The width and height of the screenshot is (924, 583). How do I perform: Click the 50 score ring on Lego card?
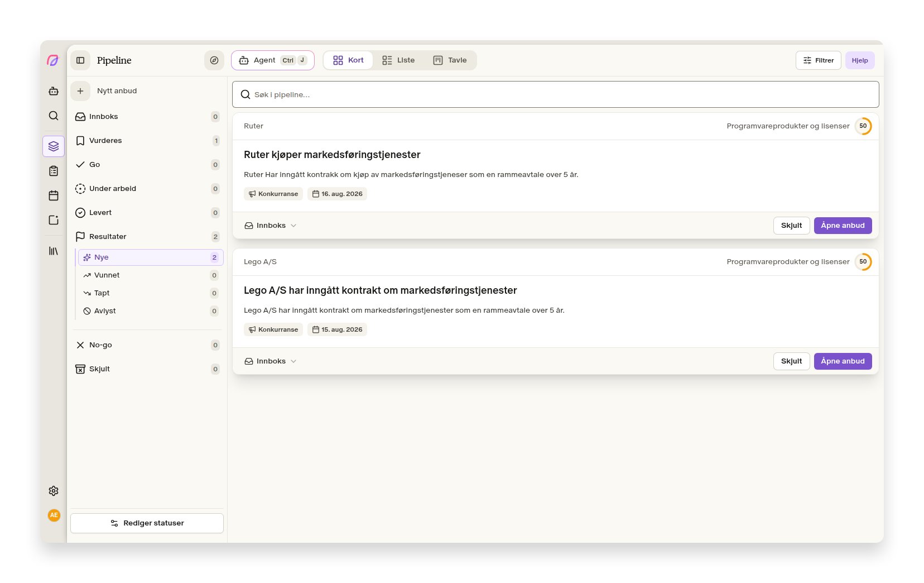(863, 262)
